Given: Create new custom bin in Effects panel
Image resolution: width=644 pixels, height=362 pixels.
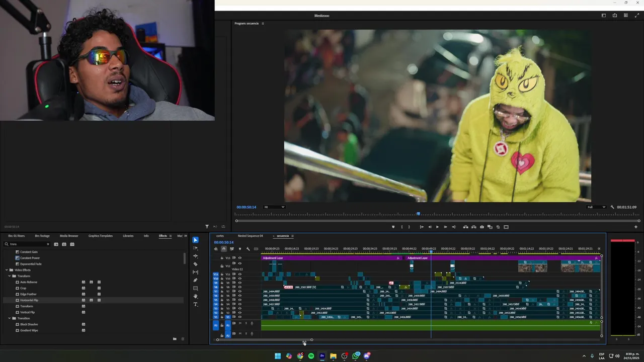Looking at the screenshot, I should (x=175, y=339).
